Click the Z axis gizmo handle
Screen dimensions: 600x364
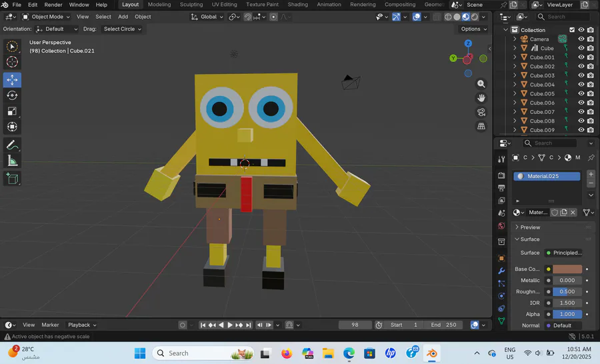[x=468, y=43]
